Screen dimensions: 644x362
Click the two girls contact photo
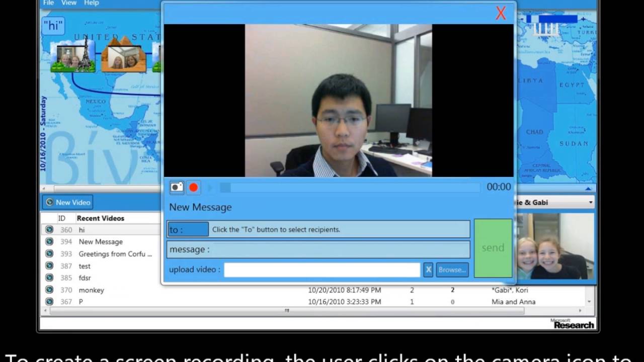(555, 246)
